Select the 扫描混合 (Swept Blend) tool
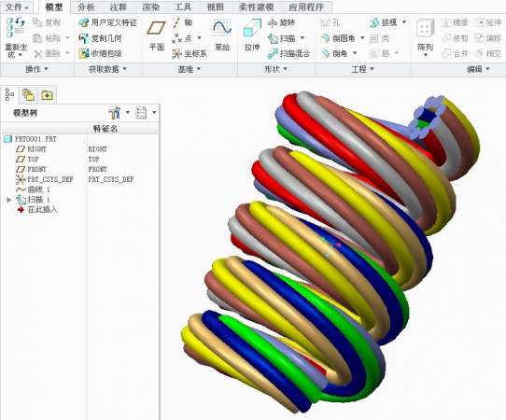506x420 pixels. (288, 53)
